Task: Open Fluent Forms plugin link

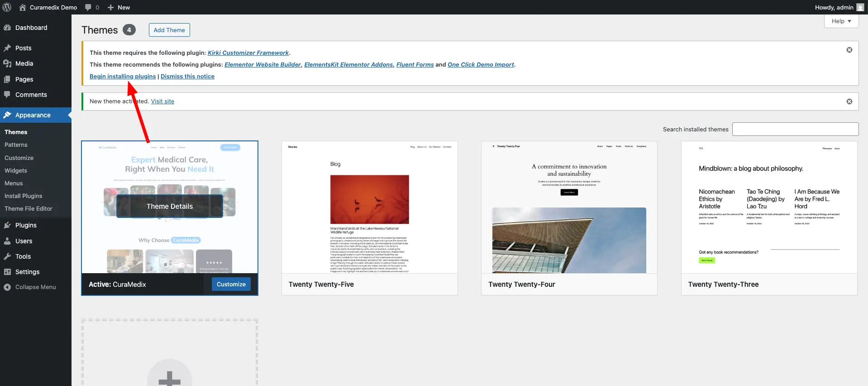Action: click(415, 64)
